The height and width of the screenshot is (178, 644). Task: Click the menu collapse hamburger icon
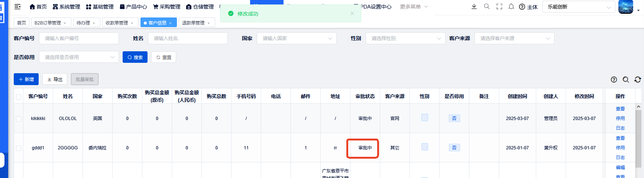pos(17,7)
